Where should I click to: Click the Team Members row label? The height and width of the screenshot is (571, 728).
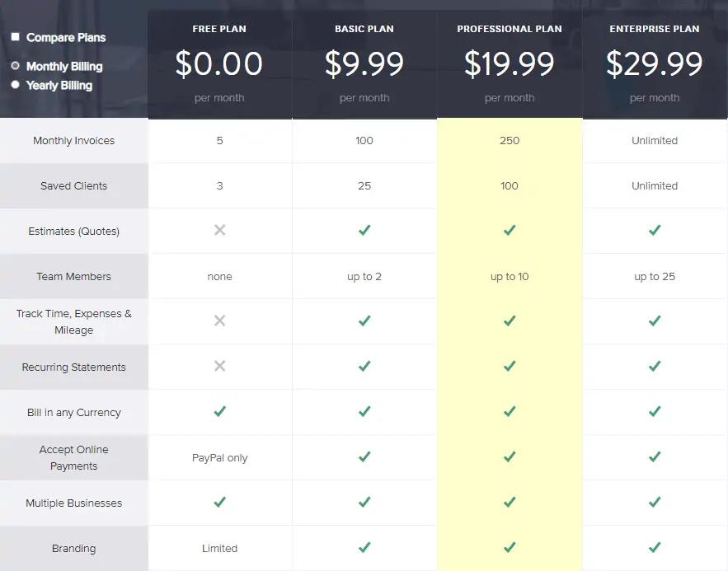pos(74,277)
